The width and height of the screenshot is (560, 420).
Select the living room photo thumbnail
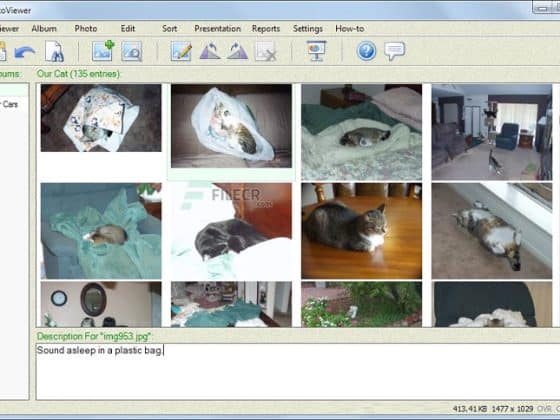click(x=492, y=132)
